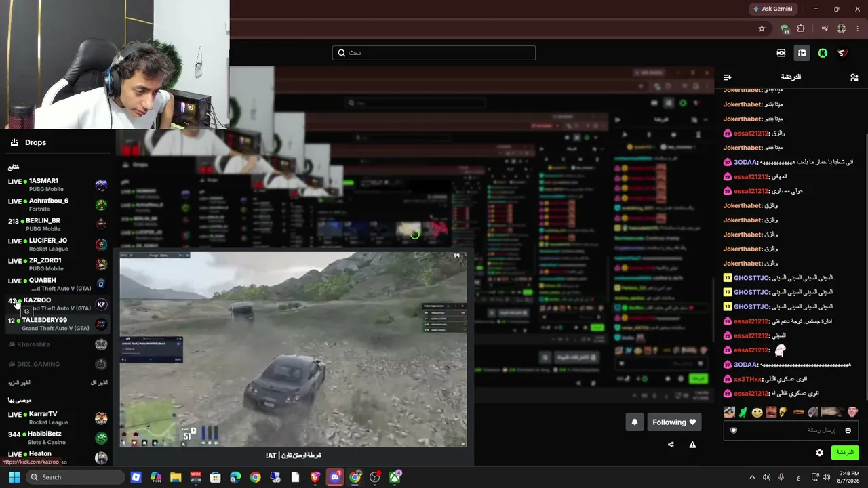Click Achrafbou_6 avatar thumbnail
The image size is (868, 488).
tap(101, 205)
